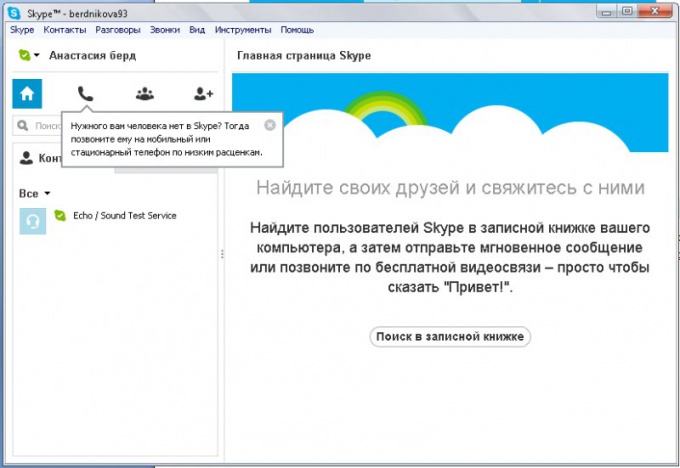Click Echo contact's green status icon
The width and height of the screenshot is (680, 468).
click(x=60, y=215)
